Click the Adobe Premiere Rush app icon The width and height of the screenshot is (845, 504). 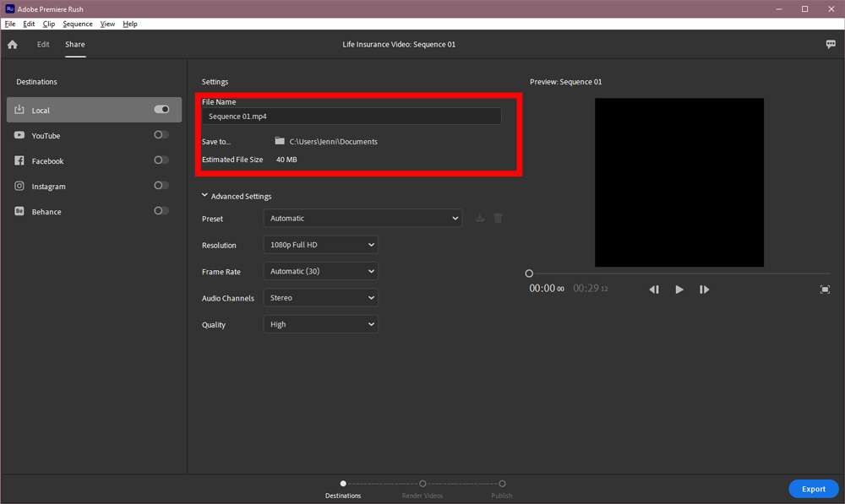click(9, 8)
